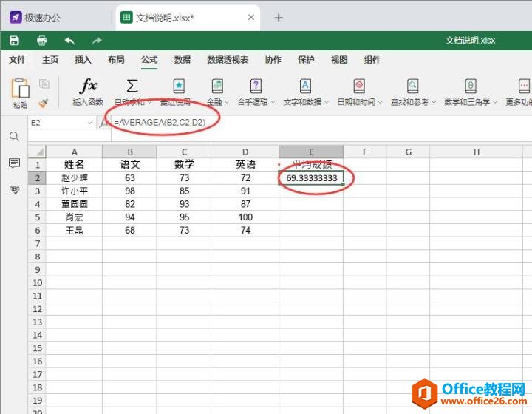Image resolution: width=532 pixels, height=414 pixels.
Task: Click the Spell Check ABC icon
Action: coord(14,190)
